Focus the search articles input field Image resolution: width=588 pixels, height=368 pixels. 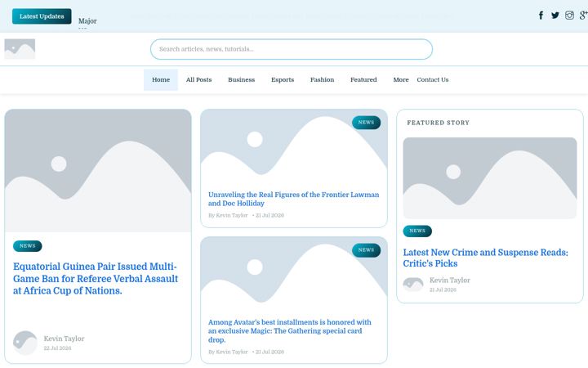[x=292, y=49]
